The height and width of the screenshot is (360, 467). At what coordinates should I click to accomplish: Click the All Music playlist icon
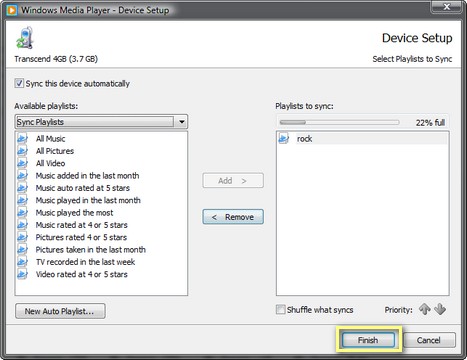[22, 138]
